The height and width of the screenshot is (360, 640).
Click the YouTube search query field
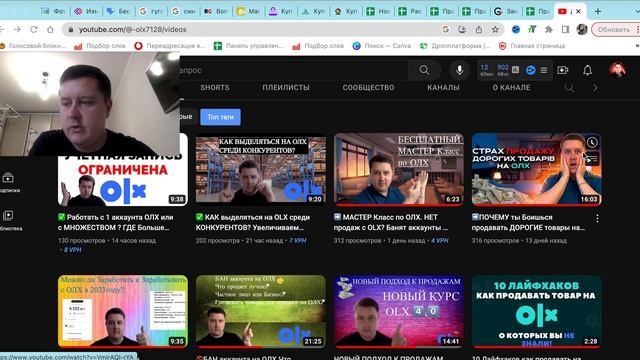coord(293,70)
